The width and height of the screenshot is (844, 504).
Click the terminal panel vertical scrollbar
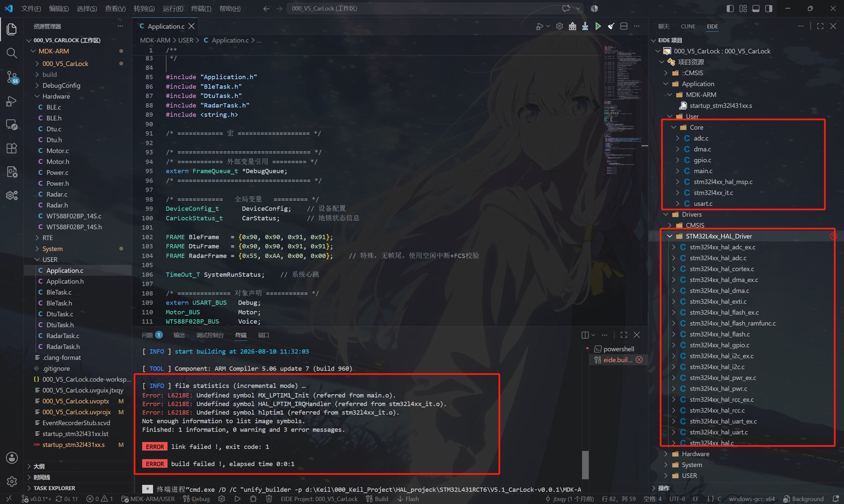[x=585, y=465]
